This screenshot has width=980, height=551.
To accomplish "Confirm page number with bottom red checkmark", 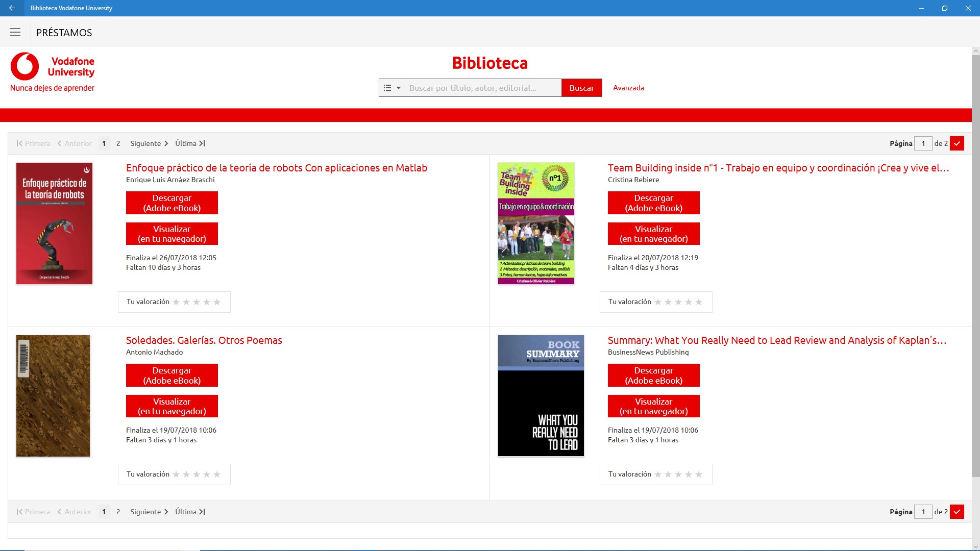I will click(x=957, y=512).
